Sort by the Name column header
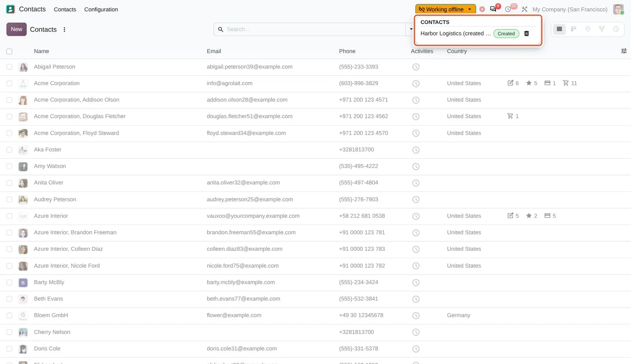 pyautogui.click(x=41, y=51)
